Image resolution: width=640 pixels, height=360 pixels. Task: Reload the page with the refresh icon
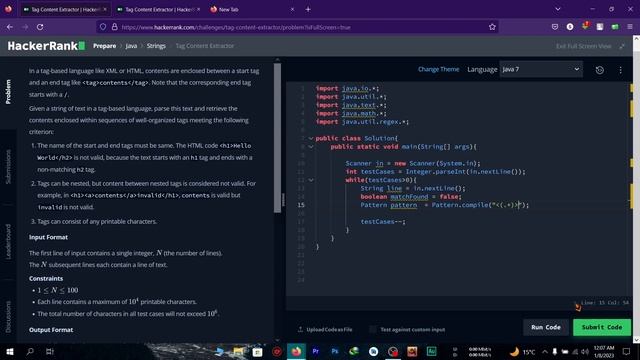(x=40, y=27)
